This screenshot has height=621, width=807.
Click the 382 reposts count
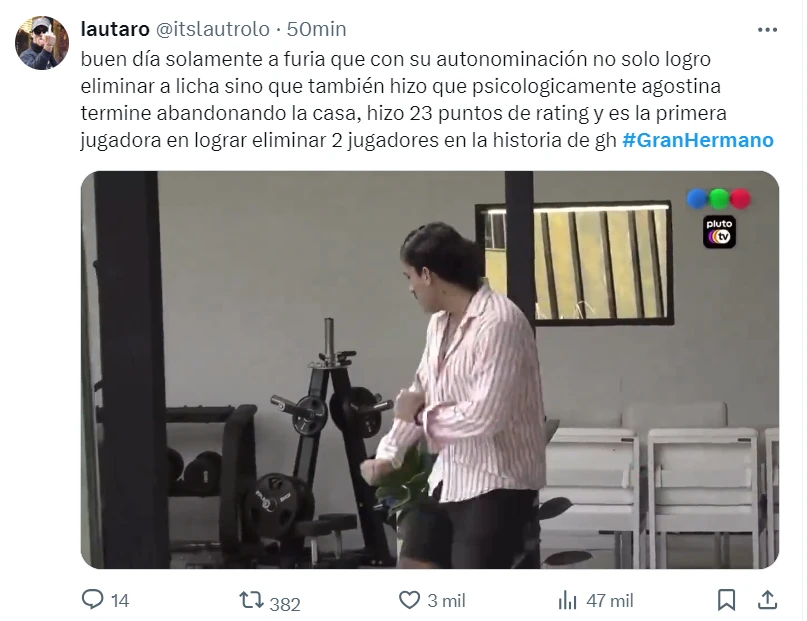pyautogui.click(x=285, y=604)
